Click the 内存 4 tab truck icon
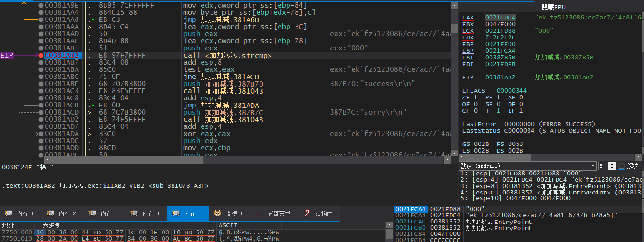The height and width of the screenshot is (242, 644). pos(134,213)
